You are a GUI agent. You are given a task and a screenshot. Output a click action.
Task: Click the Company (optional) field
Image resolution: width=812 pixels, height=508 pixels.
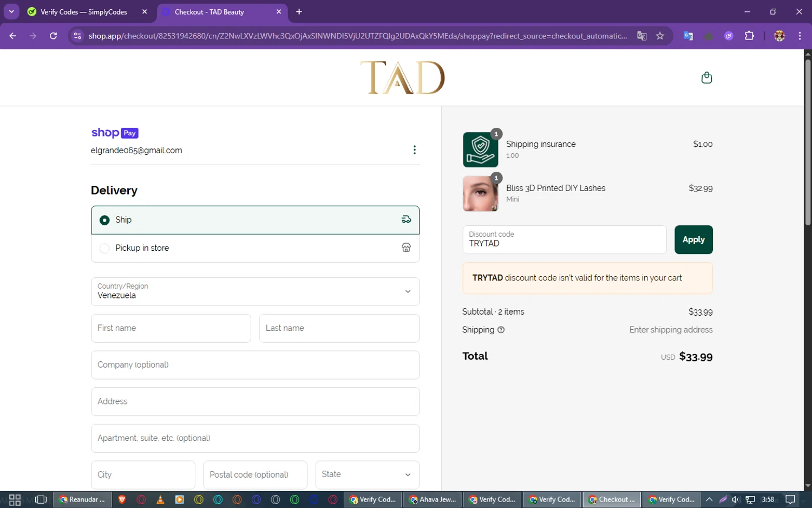(x=255, y=365)
